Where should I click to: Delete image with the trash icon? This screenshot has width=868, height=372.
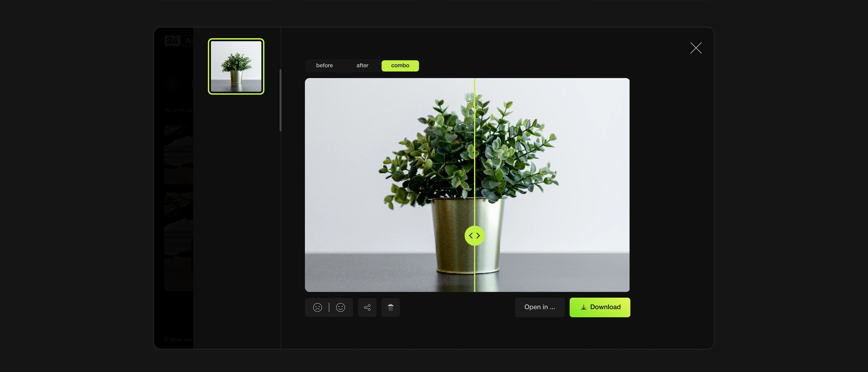(x=391, y=307)
